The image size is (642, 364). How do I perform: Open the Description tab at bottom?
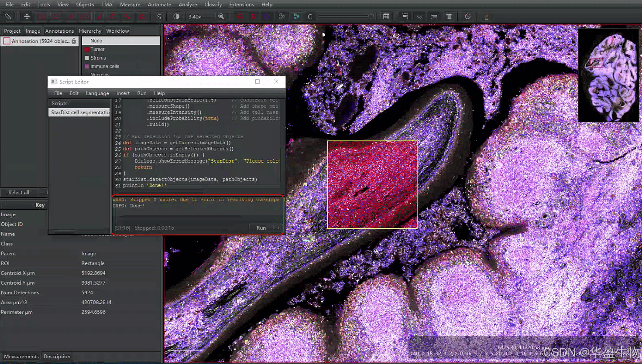tap(57, 357)
